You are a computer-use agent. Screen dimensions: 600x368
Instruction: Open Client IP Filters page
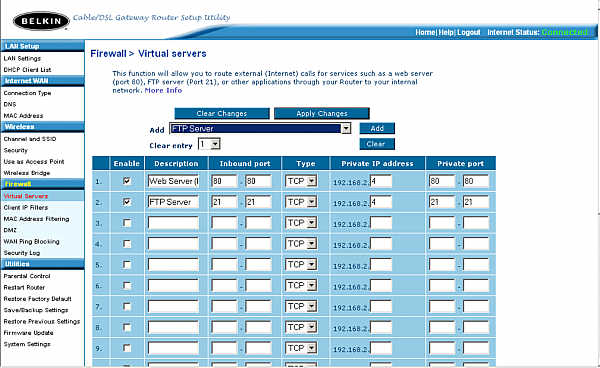[26, 207]
